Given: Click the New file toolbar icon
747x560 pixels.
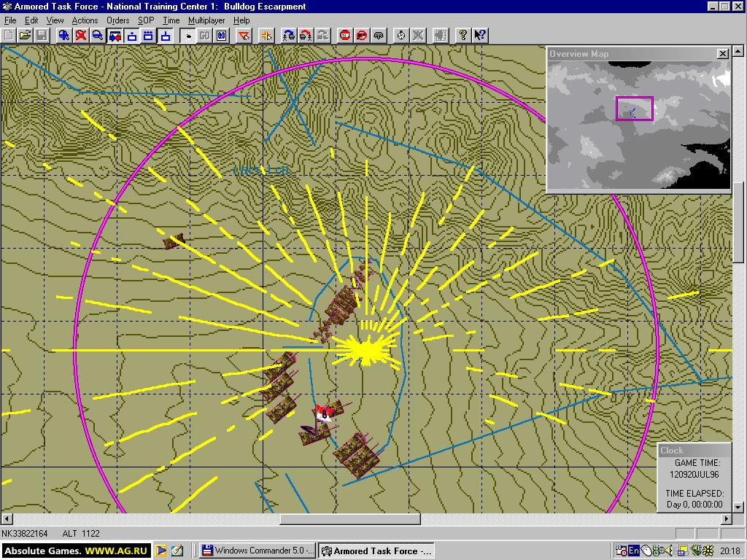Looking at the screenshot, I should 9,35.
